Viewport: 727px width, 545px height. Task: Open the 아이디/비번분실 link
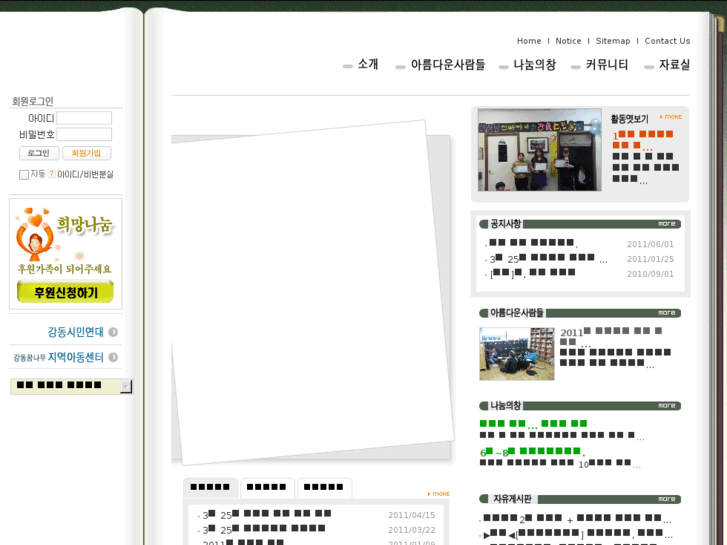(x=85, y=174)
